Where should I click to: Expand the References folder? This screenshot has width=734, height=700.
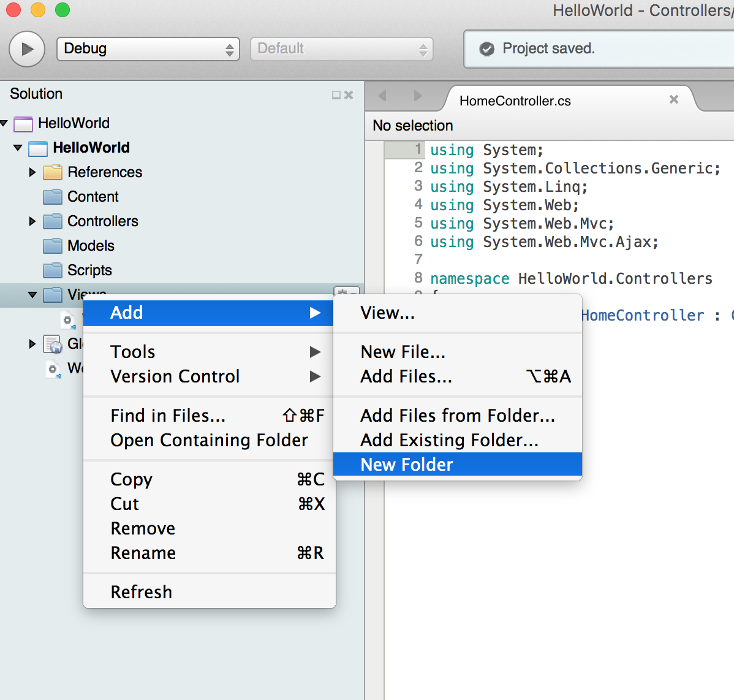32,172
